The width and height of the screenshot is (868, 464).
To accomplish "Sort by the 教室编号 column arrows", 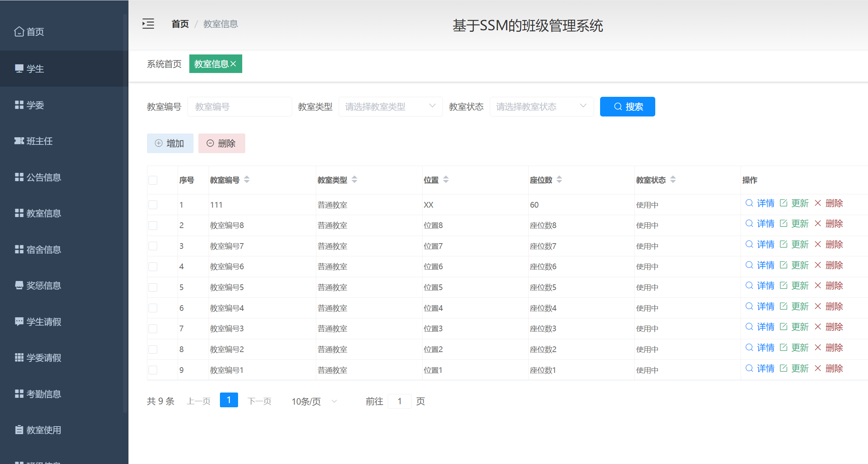I will click(x=247, y=180).
